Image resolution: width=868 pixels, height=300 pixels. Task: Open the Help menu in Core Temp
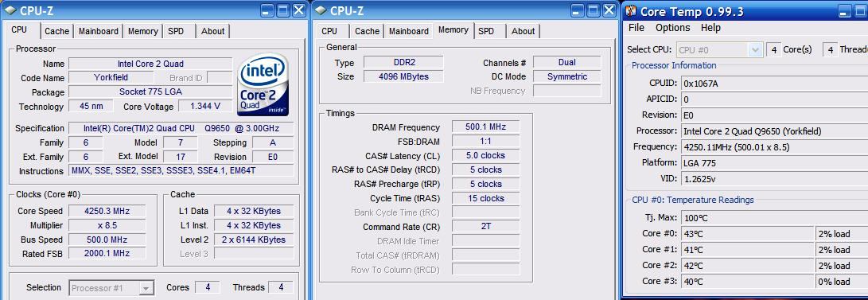[x=710, y=28]
